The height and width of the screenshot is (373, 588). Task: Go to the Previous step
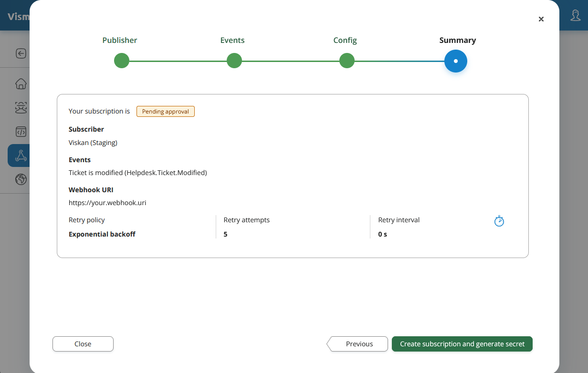[359, 344]
